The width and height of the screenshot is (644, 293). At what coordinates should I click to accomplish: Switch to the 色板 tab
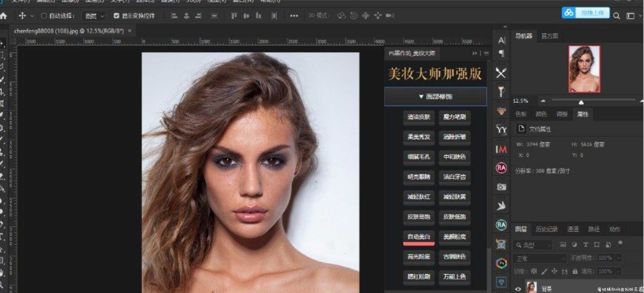(x=521, y=114)
